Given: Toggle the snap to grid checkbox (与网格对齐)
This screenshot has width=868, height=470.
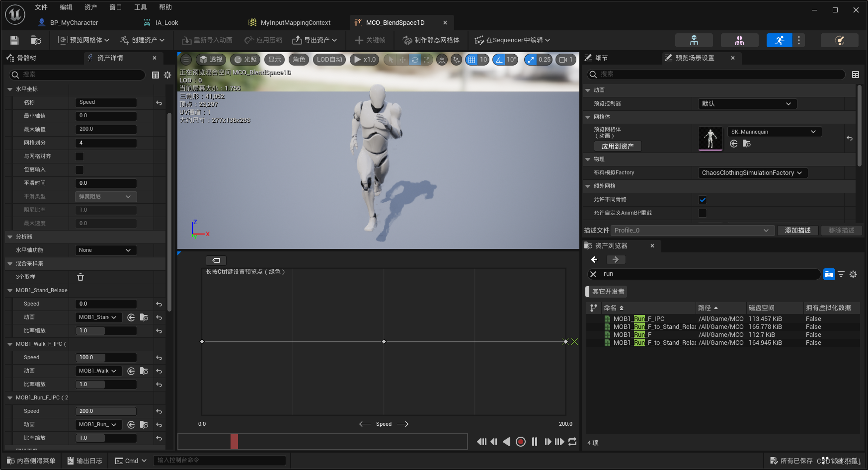Looking at the screenshot, I should tap(79, 157).
